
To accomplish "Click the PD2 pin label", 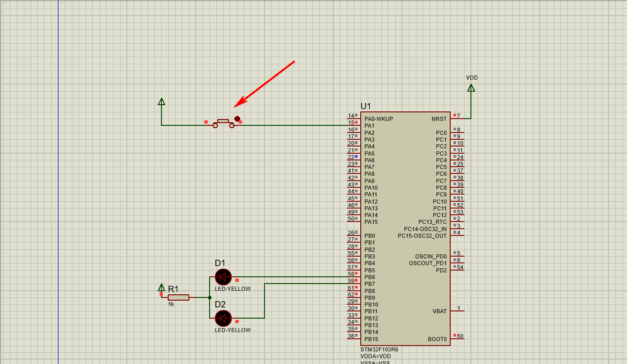I will point(442,271).
